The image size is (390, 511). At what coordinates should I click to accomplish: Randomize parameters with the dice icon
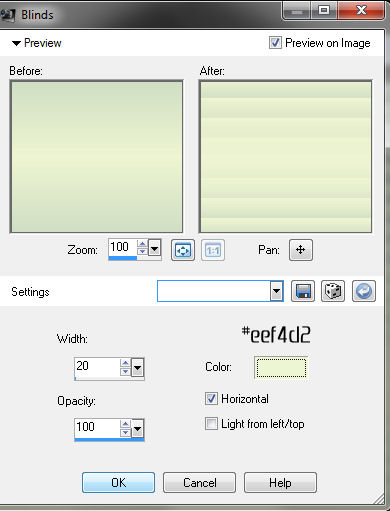tap(333, 291)
